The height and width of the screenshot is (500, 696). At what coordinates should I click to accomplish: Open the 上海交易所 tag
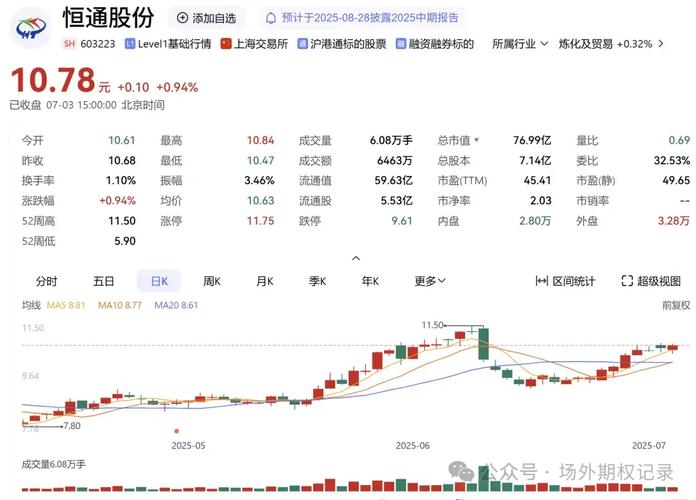(254, 44)
